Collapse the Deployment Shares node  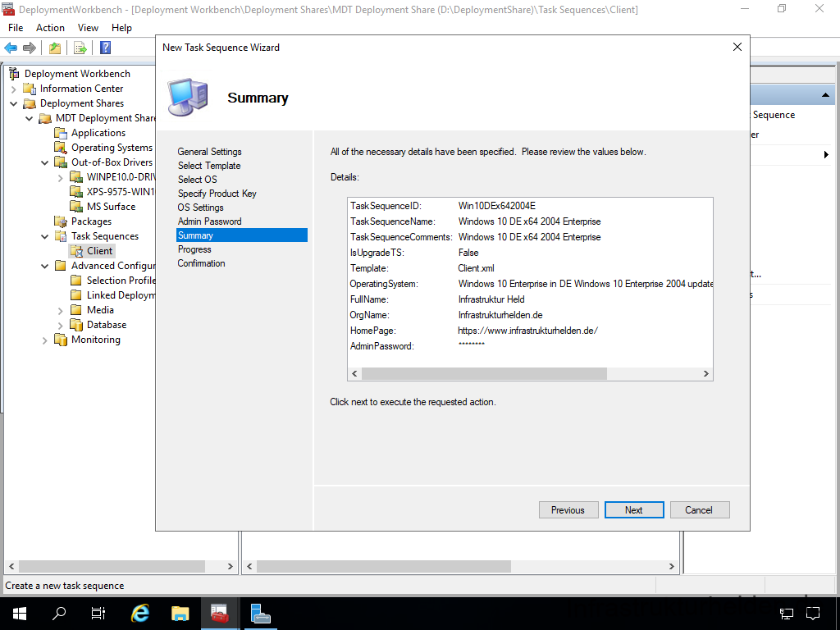[x=14, y=104]
